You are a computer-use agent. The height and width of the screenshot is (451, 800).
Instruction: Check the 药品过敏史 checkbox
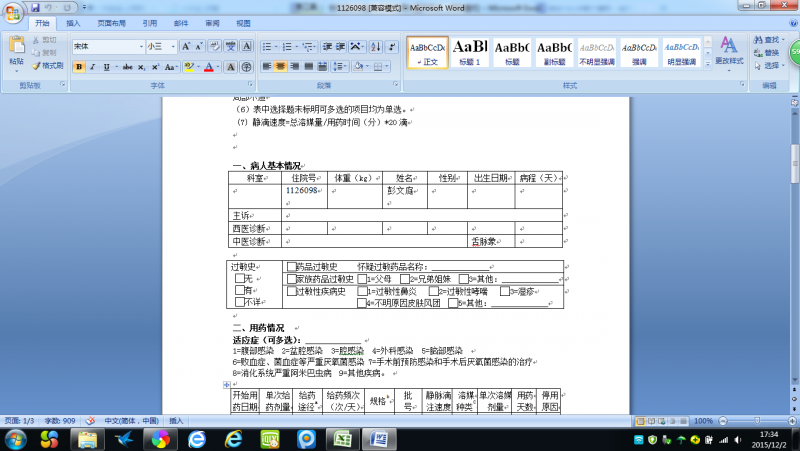click(291, 266)
